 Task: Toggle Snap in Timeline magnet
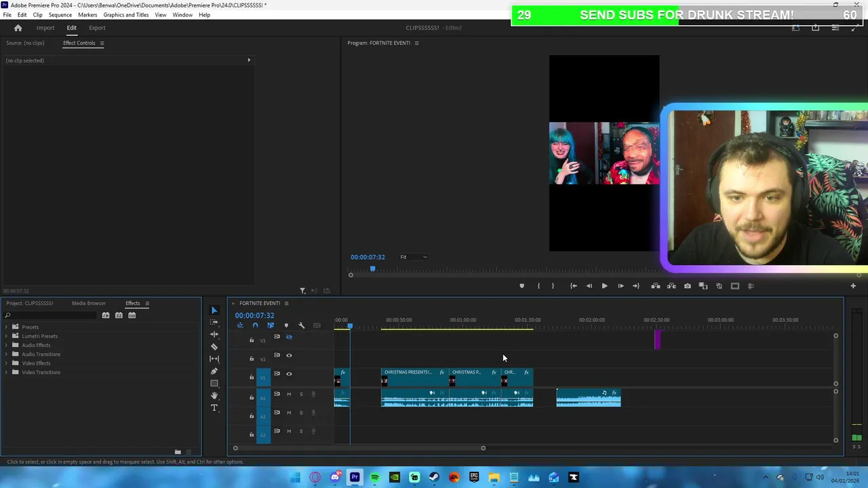[x=255, y=325]
